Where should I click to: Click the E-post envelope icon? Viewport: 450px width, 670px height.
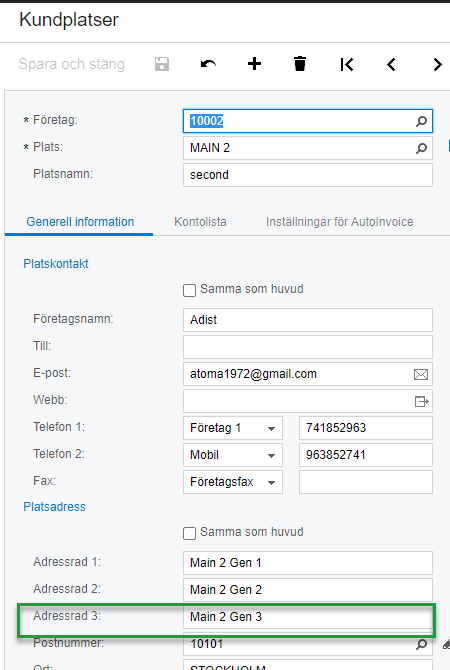pyautogui.click(x=421, y=375)
